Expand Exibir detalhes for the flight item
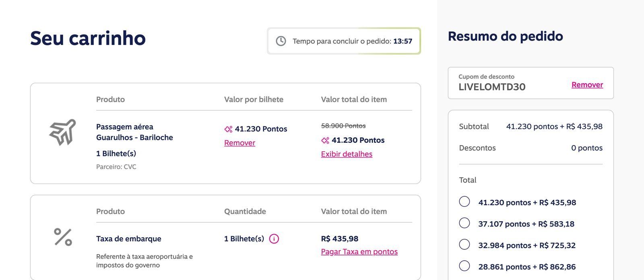644x280 pixels. coord(347,154)
